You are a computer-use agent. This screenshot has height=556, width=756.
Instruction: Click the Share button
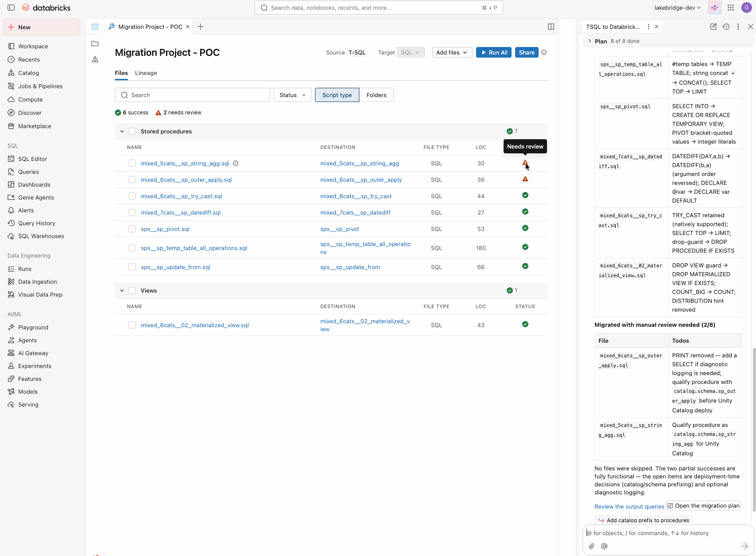tap(527, 52)
